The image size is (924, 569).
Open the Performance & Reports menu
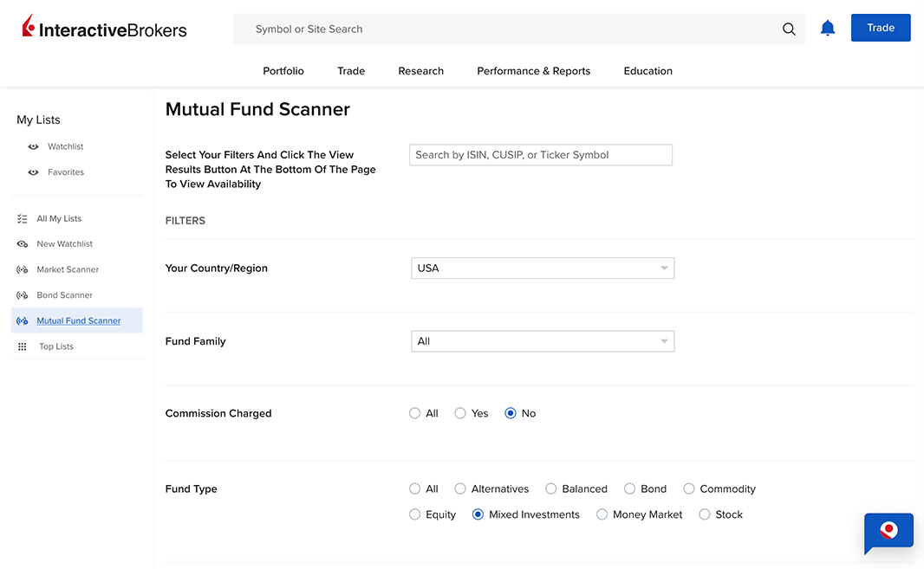coord(533,71)
